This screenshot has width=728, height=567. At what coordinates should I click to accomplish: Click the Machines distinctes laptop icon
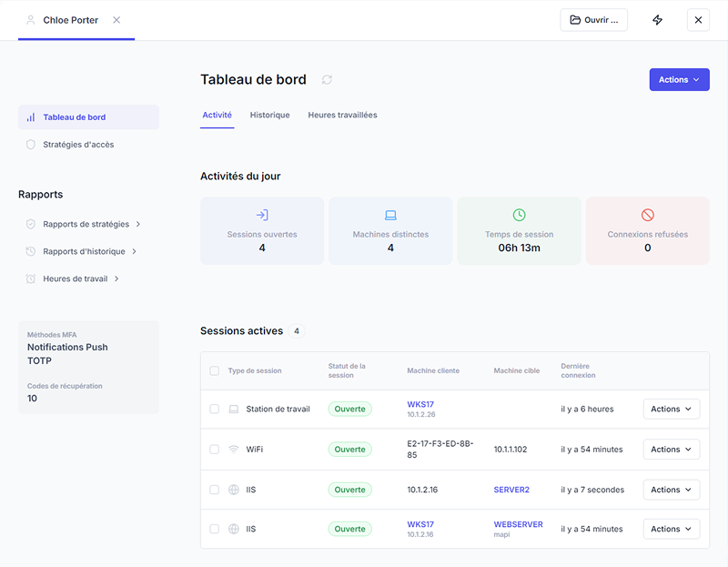pos(390,215)
